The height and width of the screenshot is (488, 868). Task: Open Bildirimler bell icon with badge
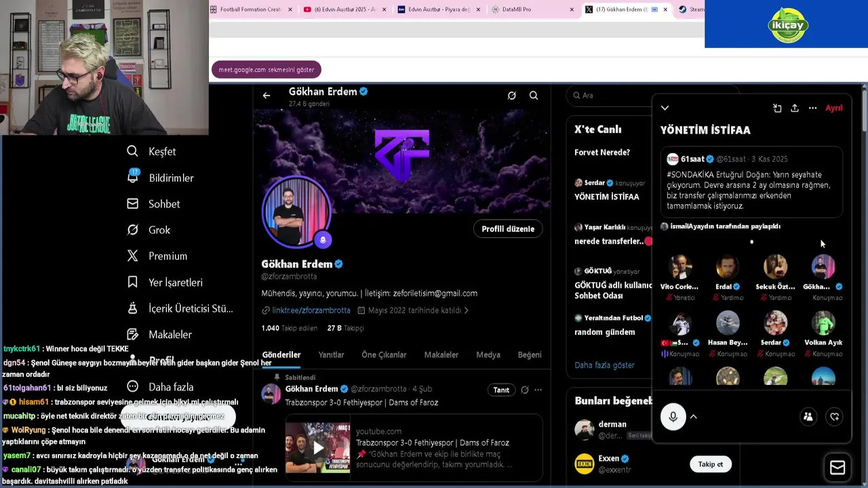pyautogui.click(x=133, y=176)
